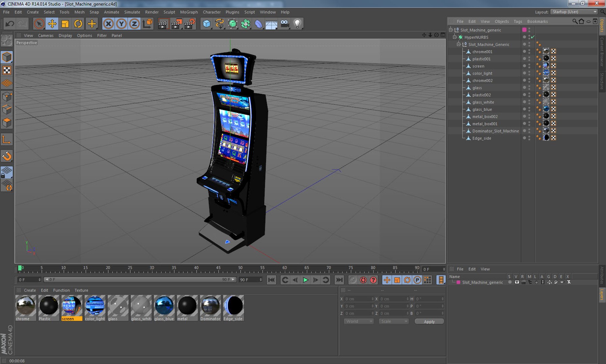Click the timeline ruler at frame 45
The width and height of the screenshot is (606, 364).
click(218, 269)
